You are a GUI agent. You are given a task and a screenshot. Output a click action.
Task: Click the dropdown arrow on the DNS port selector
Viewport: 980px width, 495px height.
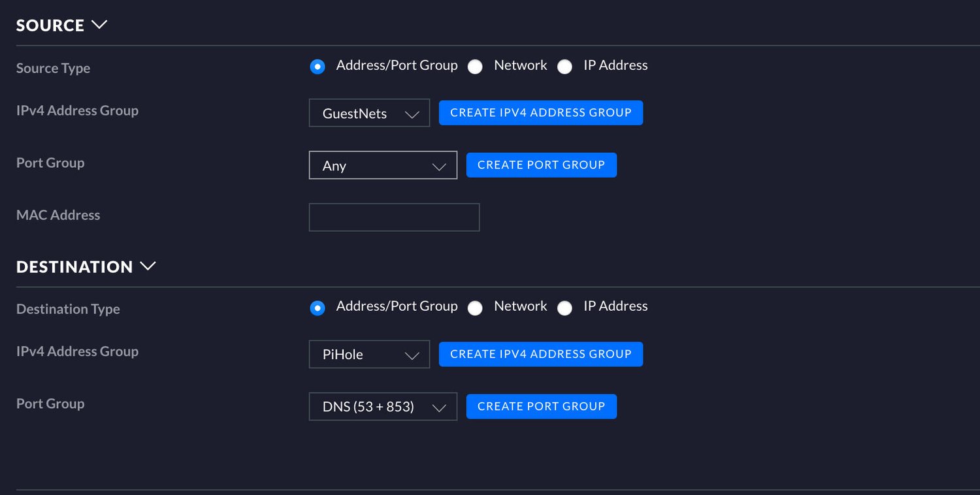438,406
